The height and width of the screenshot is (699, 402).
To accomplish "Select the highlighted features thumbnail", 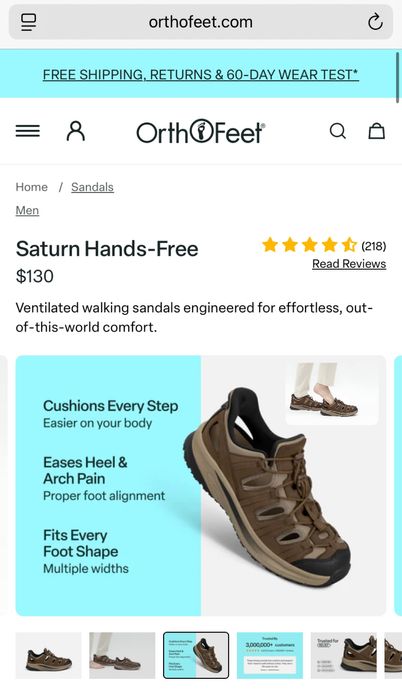I will 196,655.
